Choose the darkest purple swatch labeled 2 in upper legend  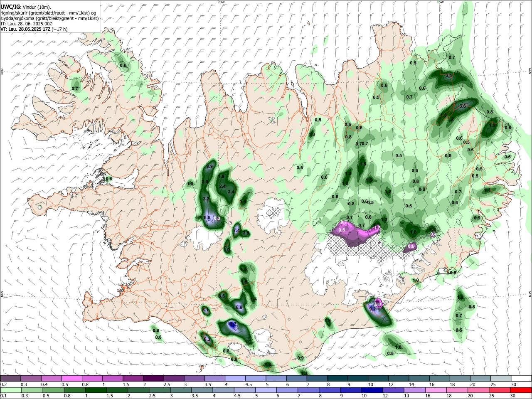pyautogui.click(x=153, y=378)
